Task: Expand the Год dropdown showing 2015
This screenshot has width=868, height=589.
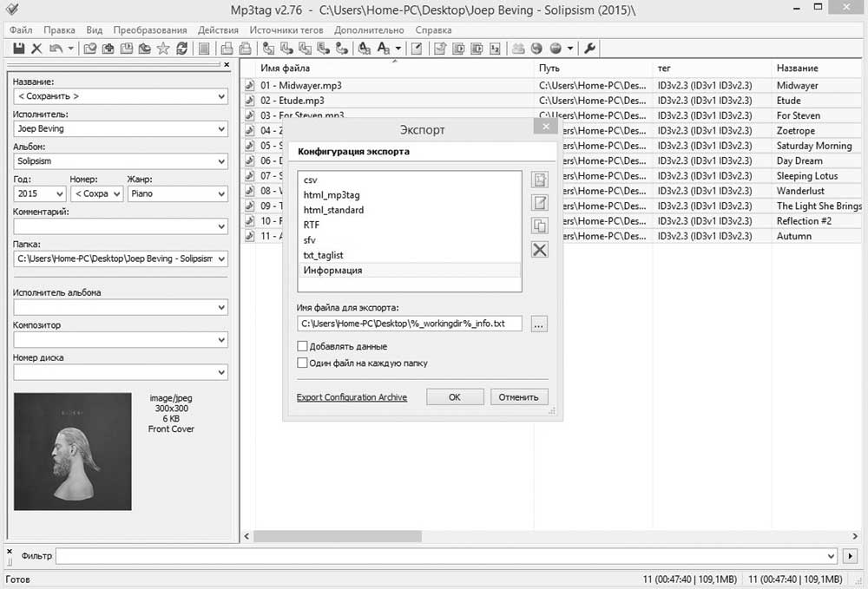Action: 60,193
